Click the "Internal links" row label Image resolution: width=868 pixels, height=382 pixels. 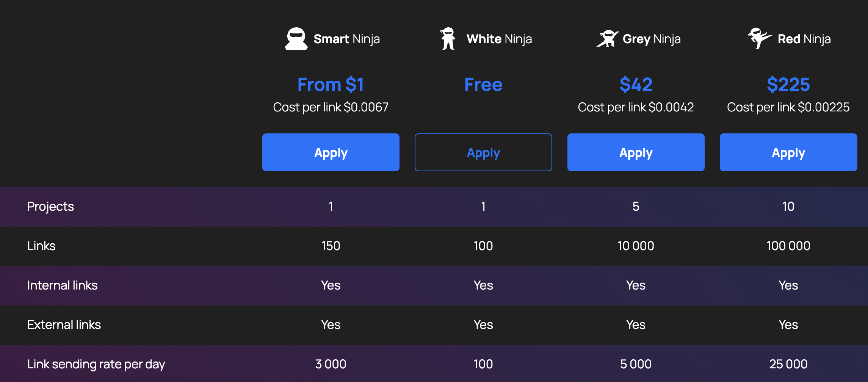click(x=62, y=285)
